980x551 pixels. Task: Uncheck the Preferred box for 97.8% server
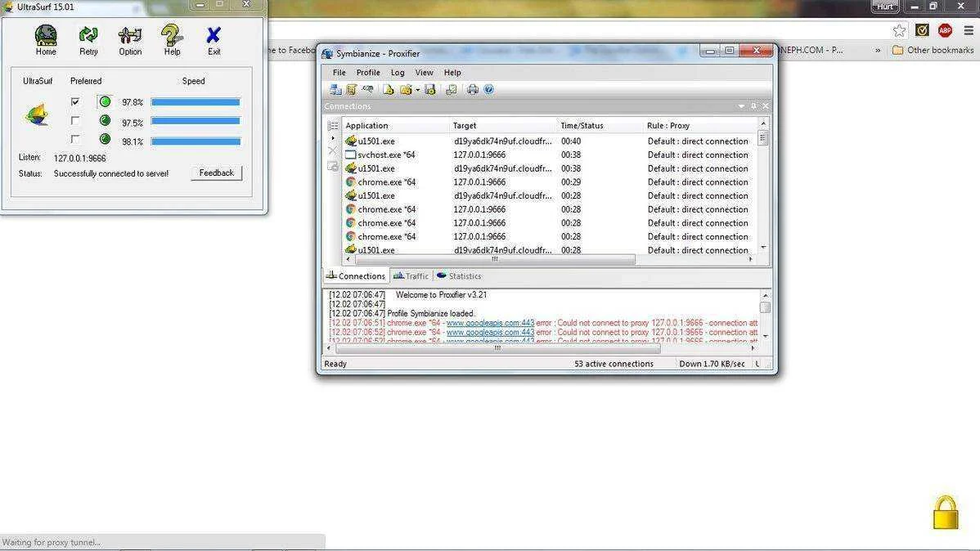(75, 102)
